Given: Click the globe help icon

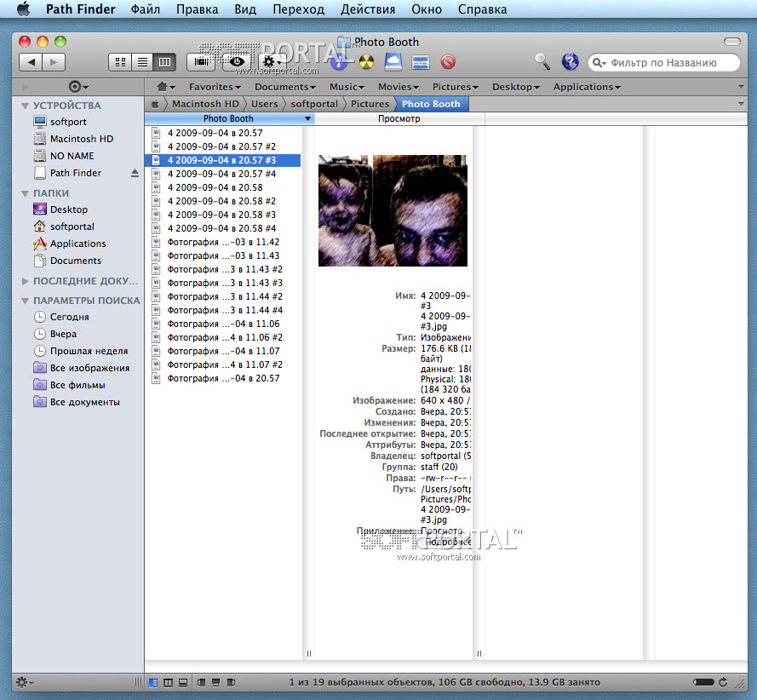Looking at the screenshot, I should coord(571,62).
